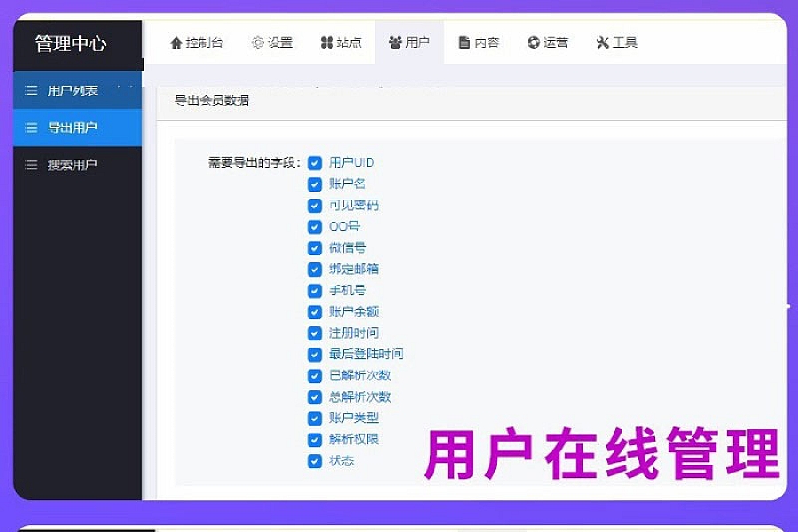Click the list icon beside 搜索用户
Screen dimensions: 798x532
point(31,165)
